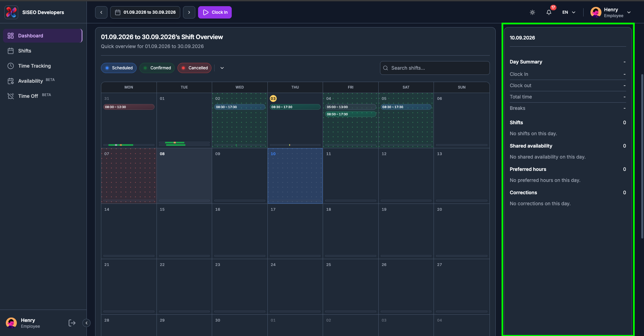
Task: Open the 08:30–17:30 shift on Thursday 03
Action: (x=295, y=107)
